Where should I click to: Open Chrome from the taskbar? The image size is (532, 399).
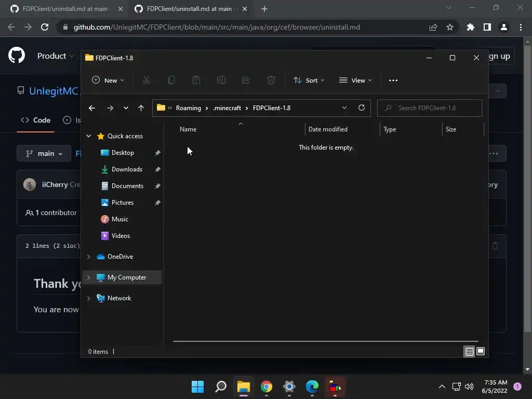[x=267, y=387]
